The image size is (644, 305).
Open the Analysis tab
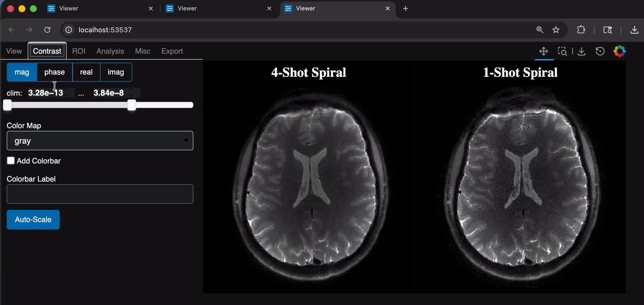tap(110, 51)
